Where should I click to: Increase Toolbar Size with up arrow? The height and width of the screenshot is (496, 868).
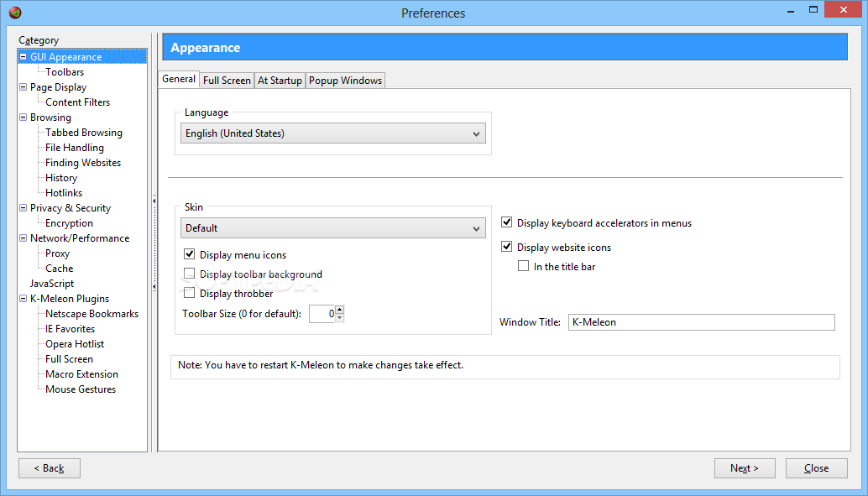tap(340, 310)
